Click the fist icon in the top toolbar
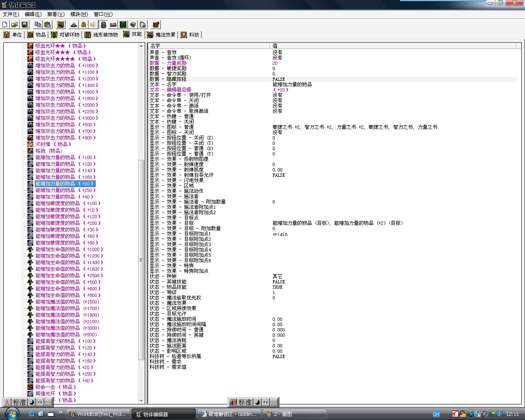The width and height of the screenshot is (525, 420). point(61,25)
